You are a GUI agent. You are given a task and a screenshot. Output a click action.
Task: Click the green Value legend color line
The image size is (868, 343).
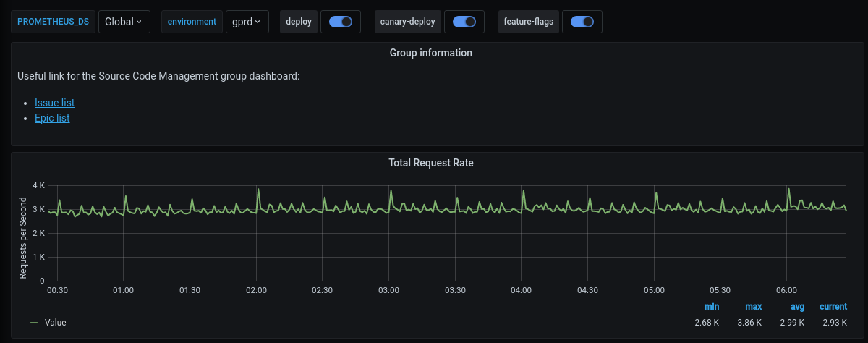point(34,323)
